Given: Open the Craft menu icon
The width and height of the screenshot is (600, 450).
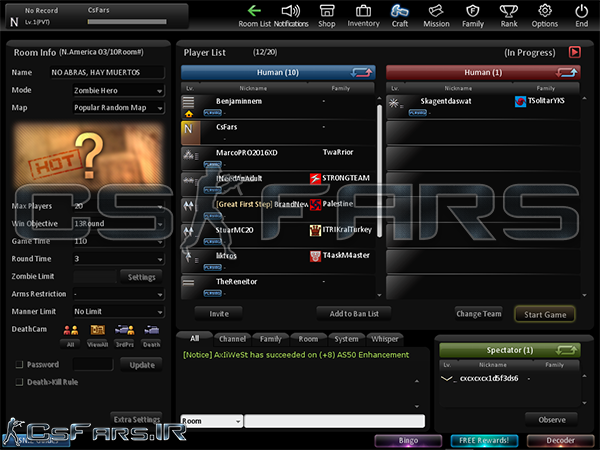Looking at the screenshot, I should pos(400,15).
